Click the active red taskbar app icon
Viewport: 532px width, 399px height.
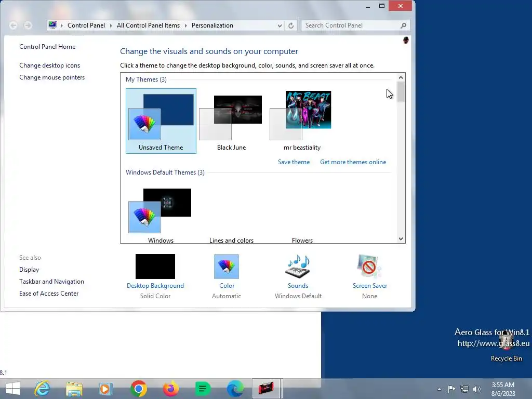tap(267, 389)
